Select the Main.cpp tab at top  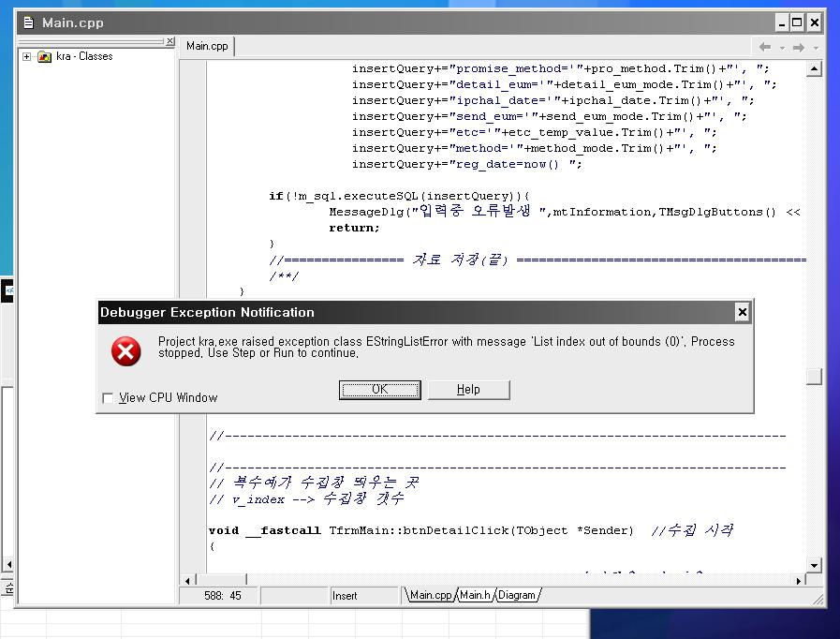coord(207,46)
